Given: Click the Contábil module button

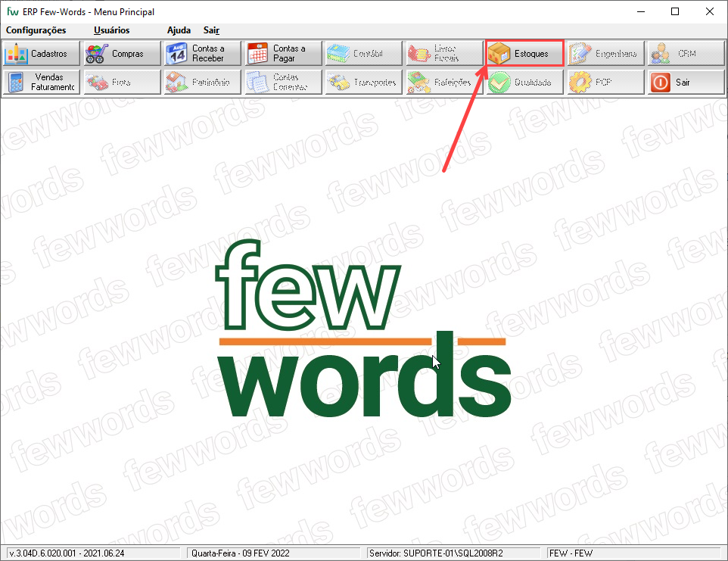Looking at the screenshot, I should click(x=364, y=54).
